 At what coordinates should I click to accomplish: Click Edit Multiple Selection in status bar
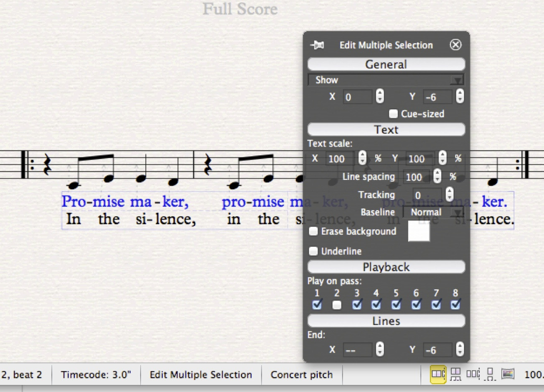[x=201, y=374]
